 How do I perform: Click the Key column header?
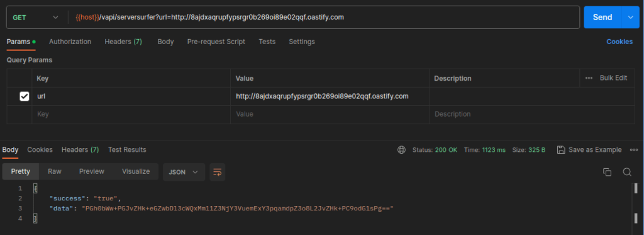click(43, 78)
